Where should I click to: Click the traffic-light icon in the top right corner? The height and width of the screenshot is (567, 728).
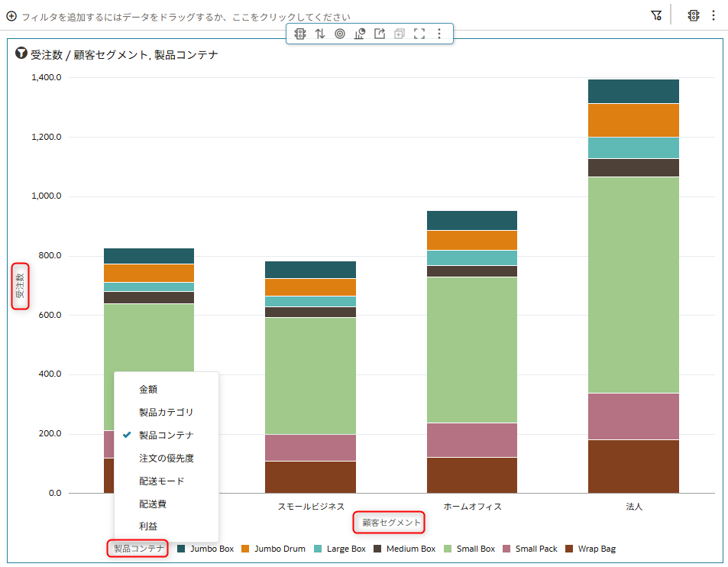[693, 16]
